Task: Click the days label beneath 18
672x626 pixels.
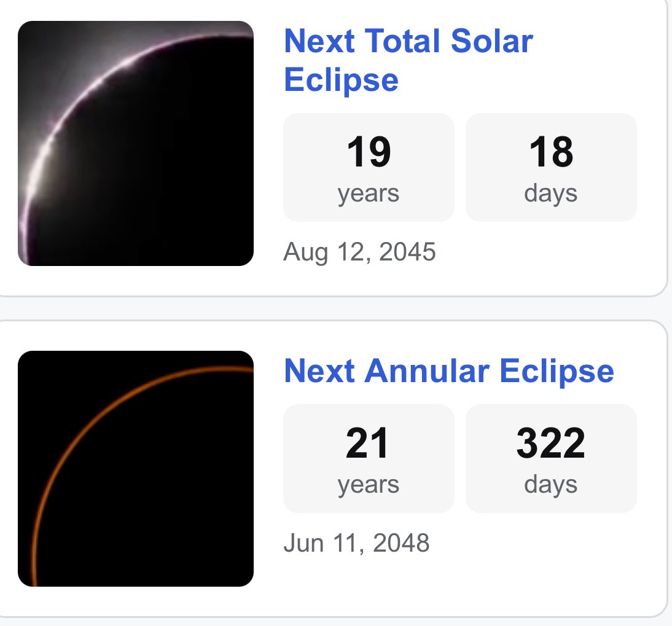Action: click(x=551, y=194)
